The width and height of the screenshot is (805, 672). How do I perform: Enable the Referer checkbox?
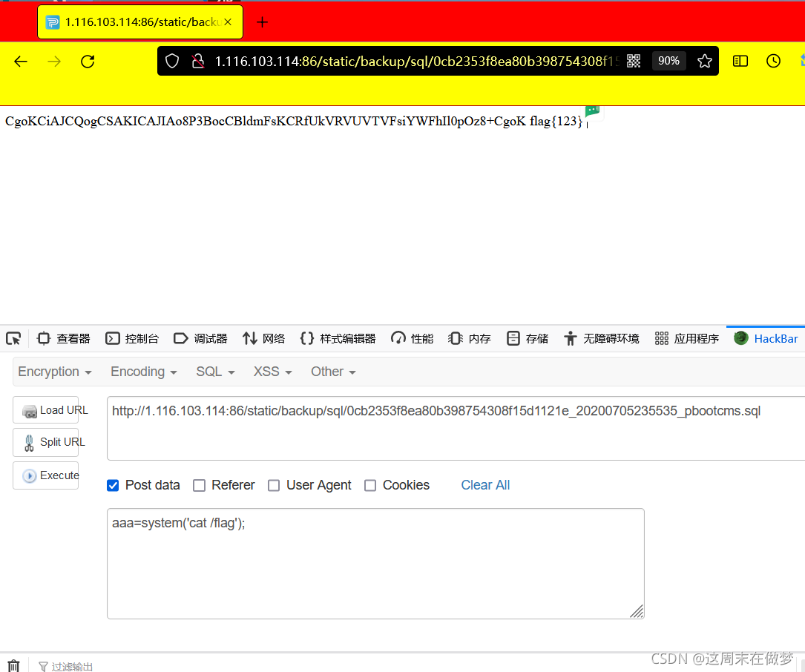pyautogui.click(x=199, y=485)
